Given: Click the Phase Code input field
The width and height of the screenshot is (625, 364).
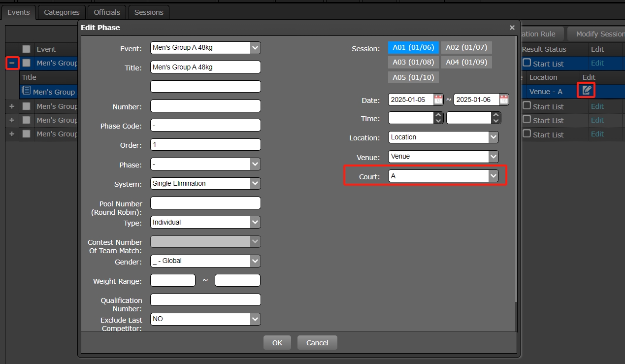Looking at the screenshot, I should coord(205,126).
